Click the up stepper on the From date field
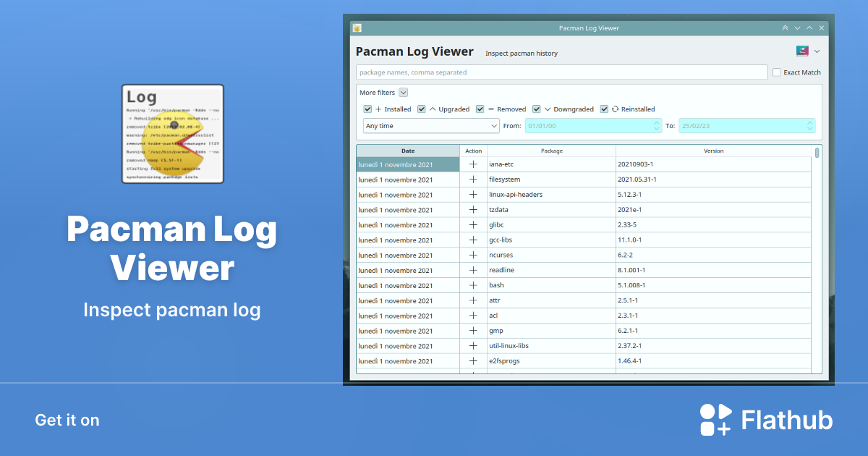The width and height of the screenshot is (868, 456). 658,122
